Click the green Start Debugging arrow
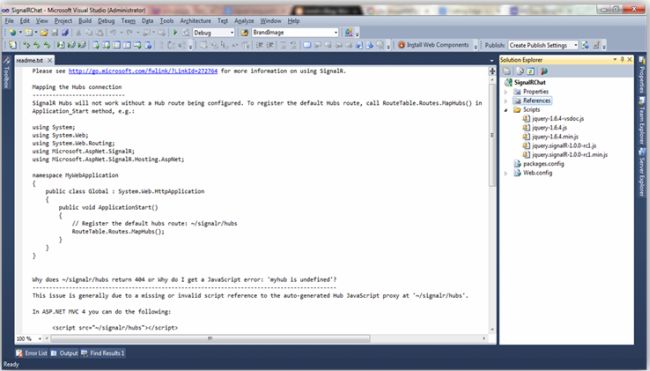650x371 pixels. [175, 32]
